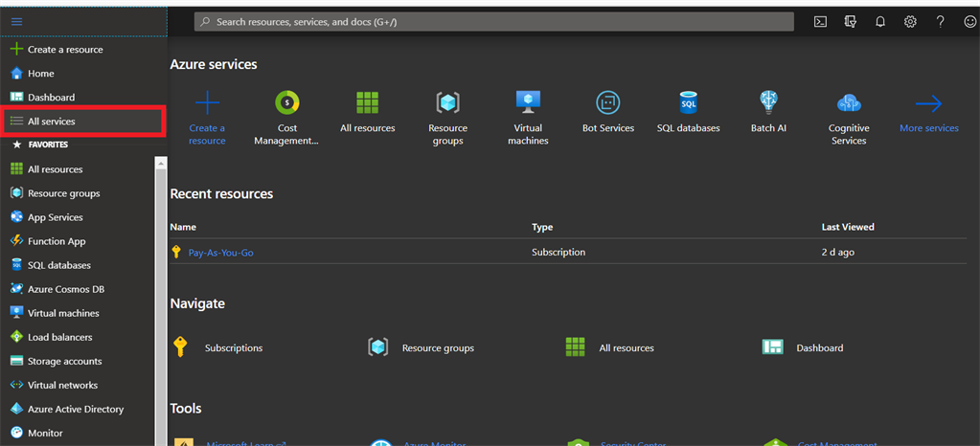Image resolution: width=980 pixels, height=446 pixels.
Task: Open the Dashboard icon under Navigate
Action: coord(772,347)
